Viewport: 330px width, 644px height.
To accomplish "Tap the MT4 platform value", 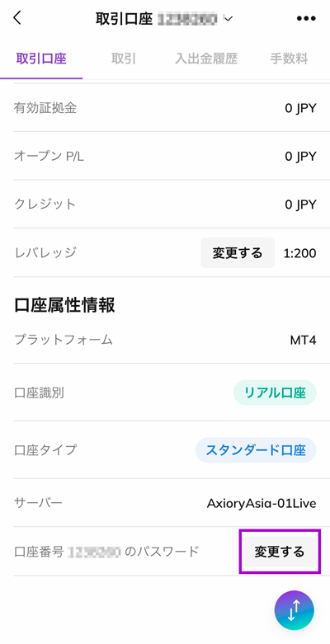I will click(x=304, y=340).
